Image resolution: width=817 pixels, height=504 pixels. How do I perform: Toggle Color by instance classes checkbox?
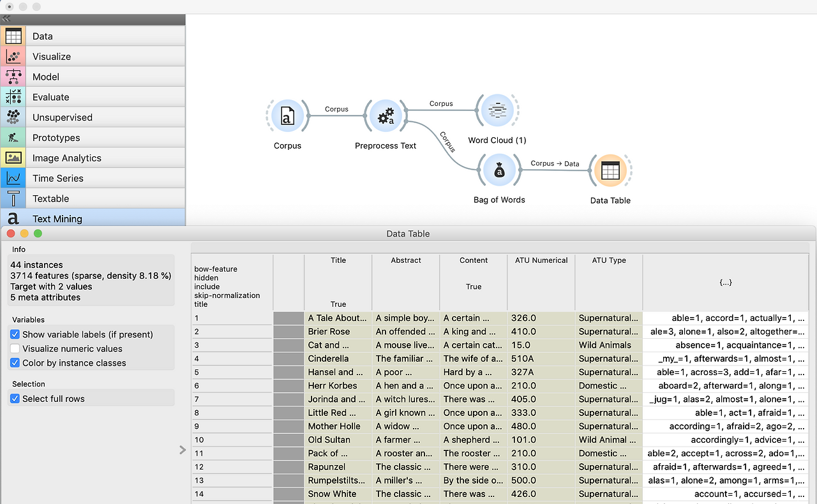(x=15, y=363)
